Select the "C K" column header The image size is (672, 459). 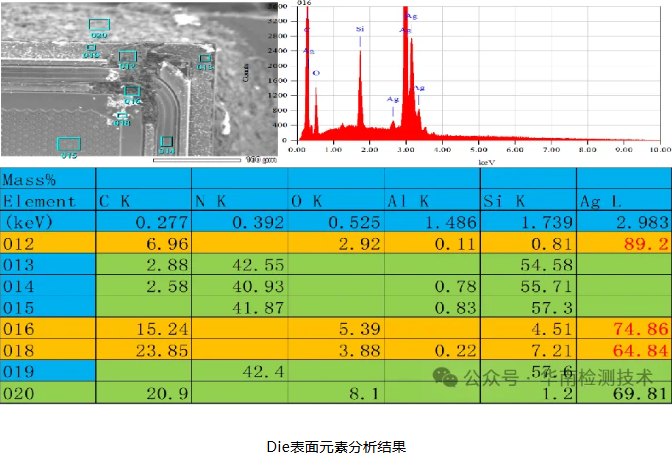click(144, 200)
